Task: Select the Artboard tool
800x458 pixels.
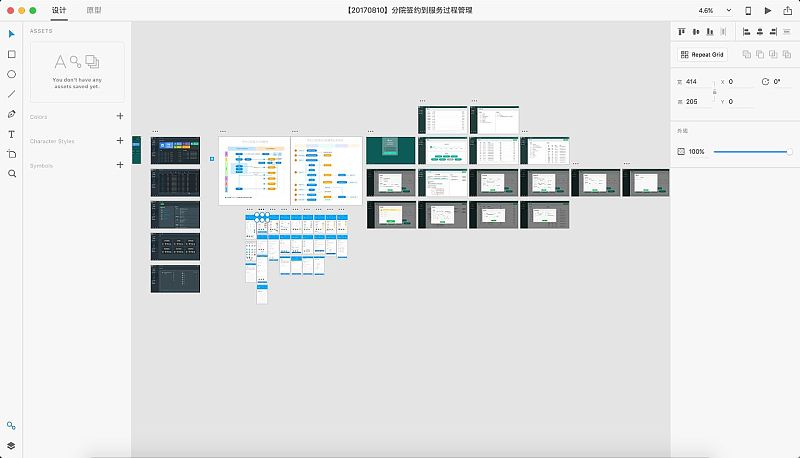Action: pyautogui.click(x=11, y=154)
